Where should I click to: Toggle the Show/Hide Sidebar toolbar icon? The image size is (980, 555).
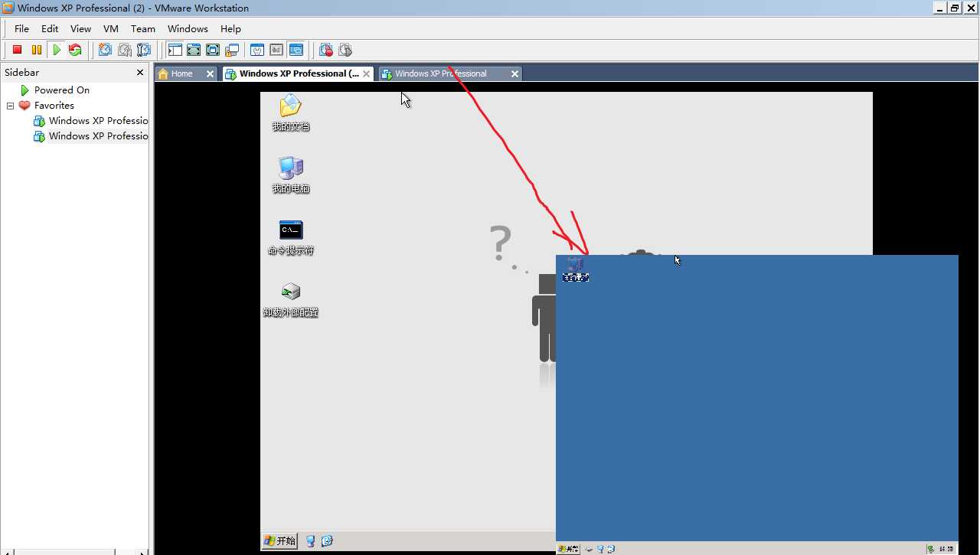(x=175, y=50)
